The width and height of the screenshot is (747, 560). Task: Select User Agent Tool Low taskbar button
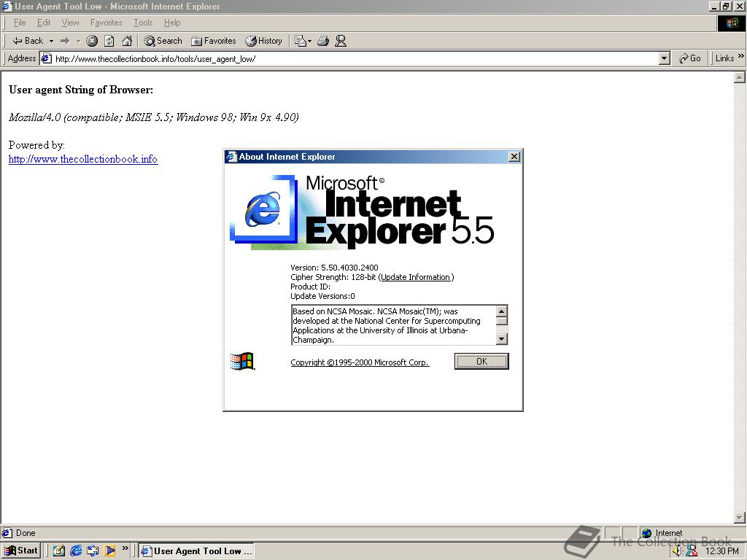pos(196,551)
